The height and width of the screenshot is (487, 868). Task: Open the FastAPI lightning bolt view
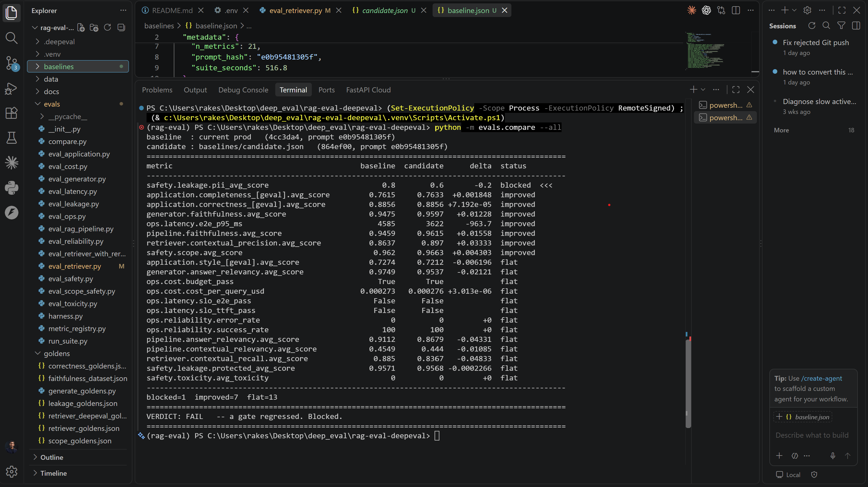coord(11,213)
